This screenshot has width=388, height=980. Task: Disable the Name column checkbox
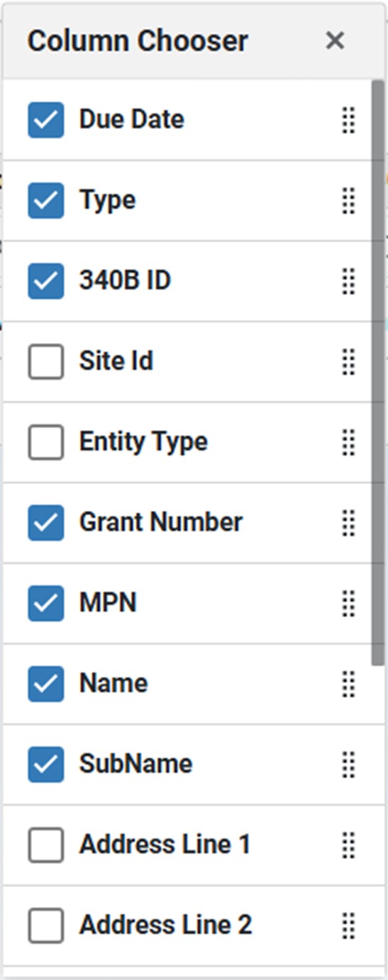click(x=46, y=684)
